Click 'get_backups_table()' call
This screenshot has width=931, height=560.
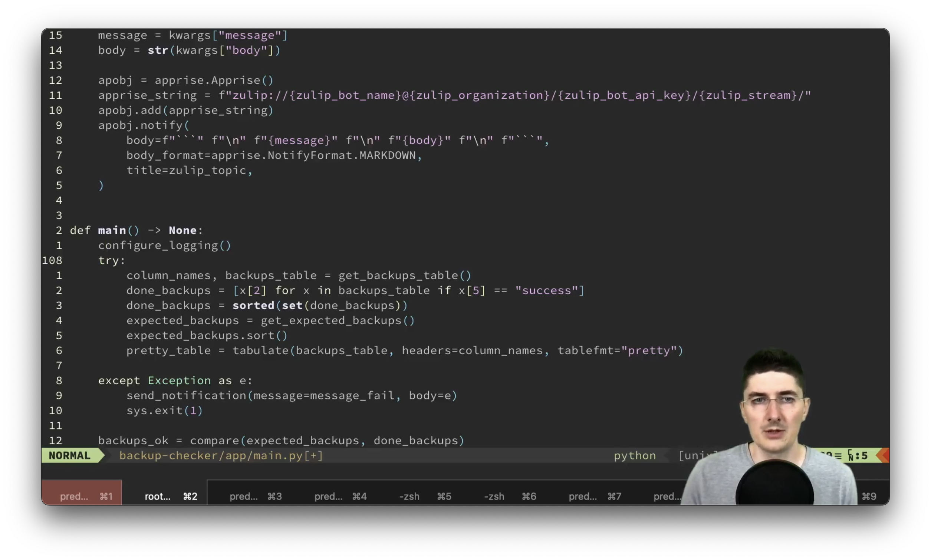tap(405, 275)
